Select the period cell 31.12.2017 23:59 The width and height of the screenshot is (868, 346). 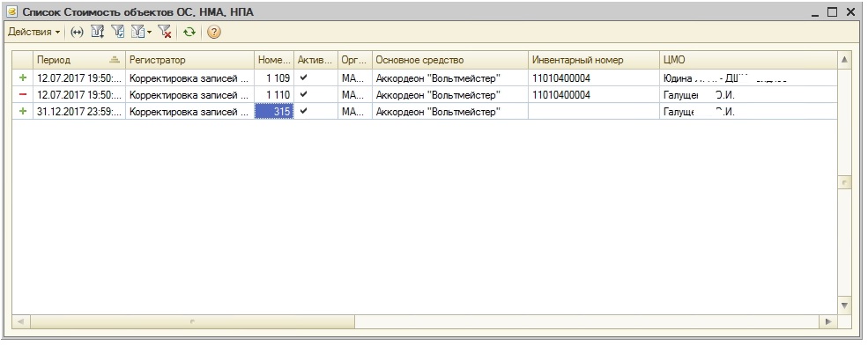click(79, 111)
